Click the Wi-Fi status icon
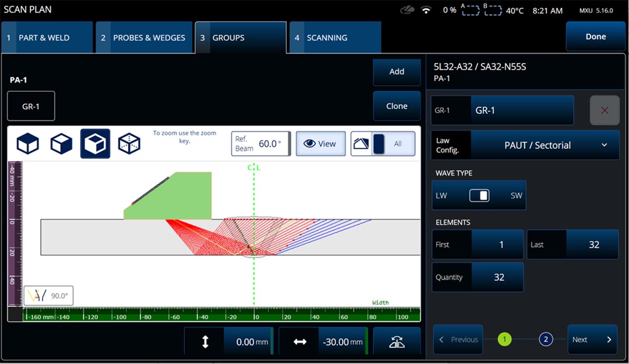629x364 pixels. [x=427, y=10]
